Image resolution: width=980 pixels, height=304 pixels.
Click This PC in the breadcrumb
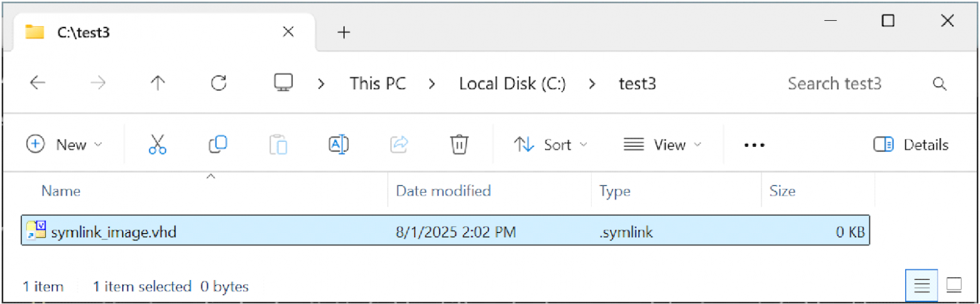point(378,84)
